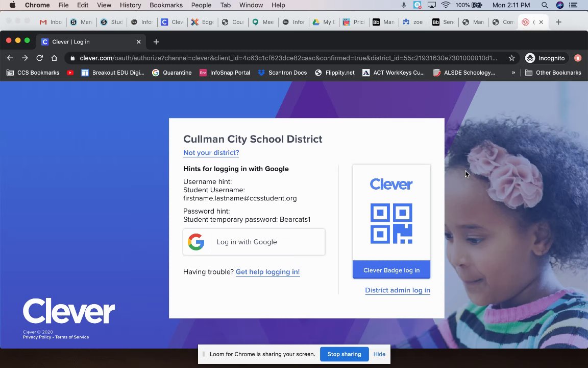Close the active Loom tab in background window
This screenshot has height=368, width=588.
click(x=541, y=22)
